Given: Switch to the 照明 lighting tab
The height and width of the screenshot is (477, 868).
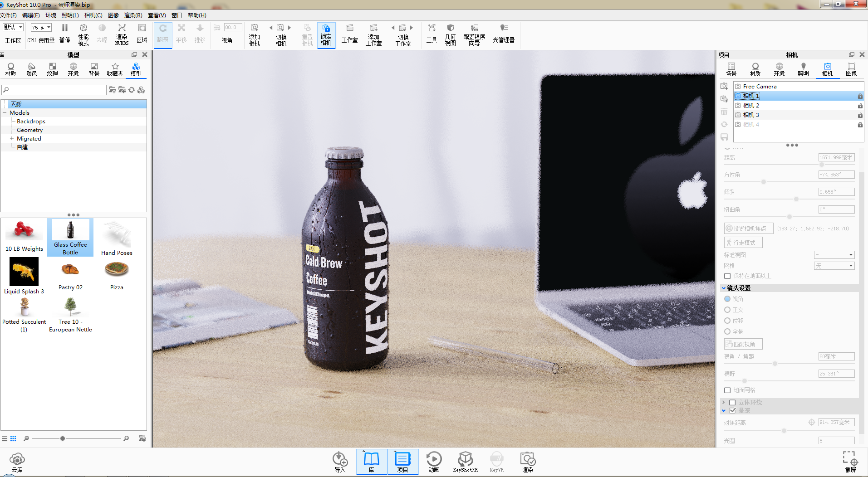Looking at the screenshot, I should point(803,69).
